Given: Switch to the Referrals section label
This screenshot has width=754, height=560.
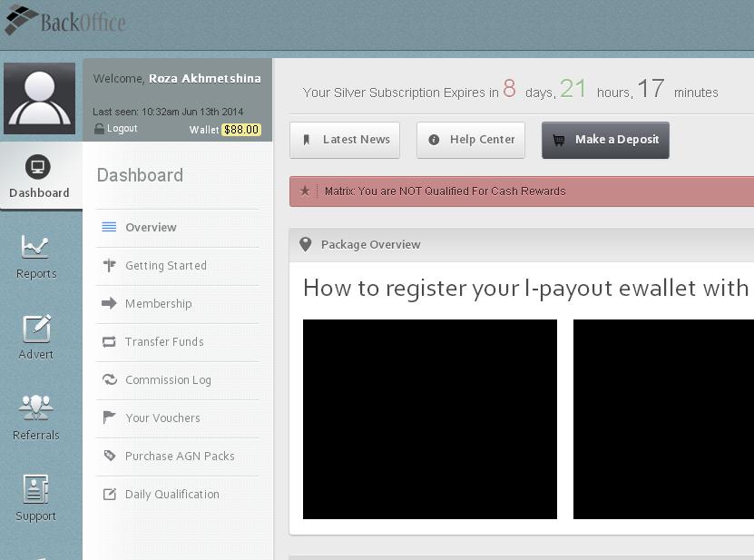Looking at the screenshot, I should click(x=36, y=436).
